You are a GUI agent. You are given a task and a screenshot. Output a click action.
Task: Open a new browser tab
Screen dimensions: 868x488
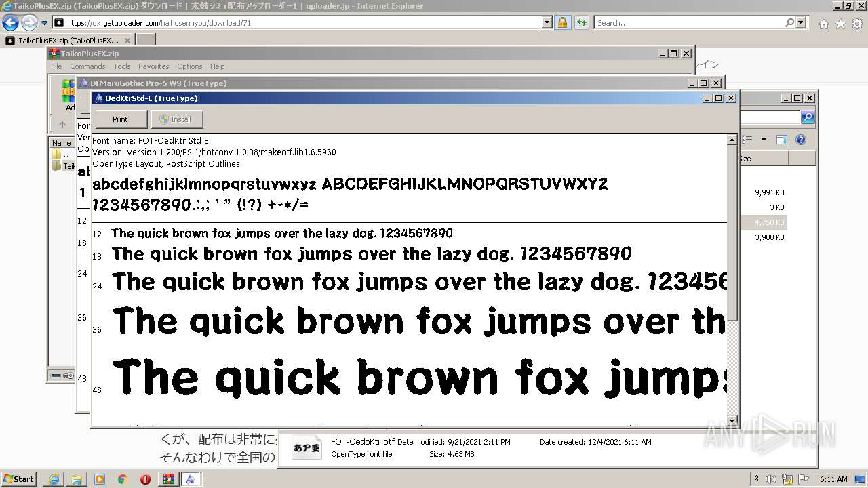click(146, 40)
